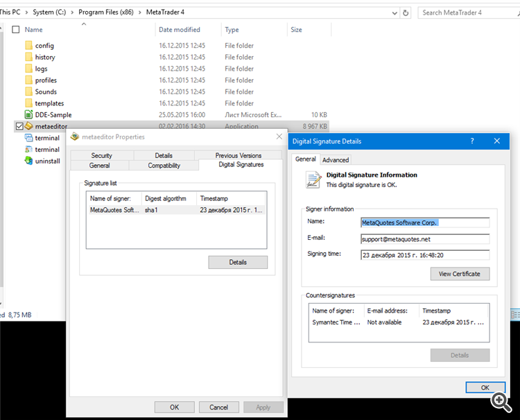This screenshot has height=420, width=520.
Task: Uncheck the metaeditor file checkbox
Action: click(x=19, y=126)
